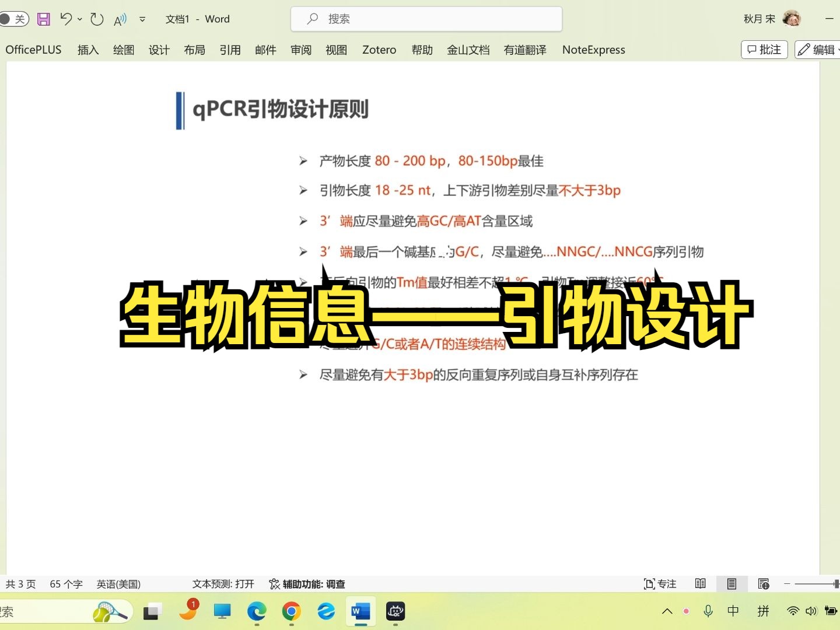Open the Undo dropdown arrow
840x630 pixels.
pos(79,19)
